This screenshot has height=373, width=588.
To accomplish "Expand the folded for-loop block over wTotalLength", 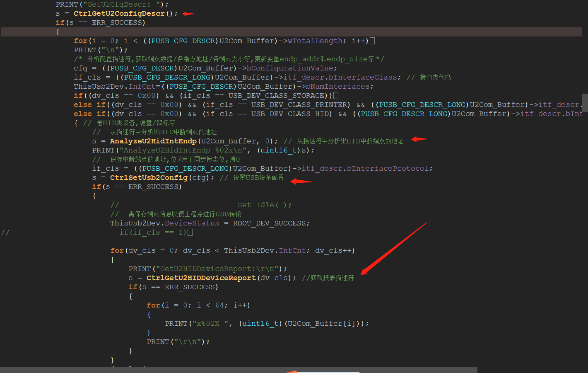I will pyautogui.click(x=372, y=41).
